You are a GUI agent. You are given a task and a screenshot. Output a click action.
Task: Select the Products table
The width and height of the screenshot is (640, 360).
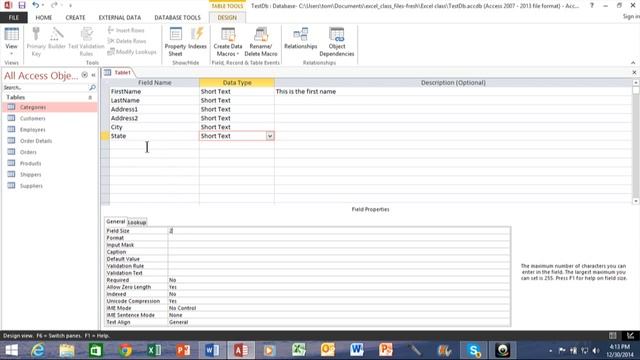pyautogui.click(x=50, y=163)
